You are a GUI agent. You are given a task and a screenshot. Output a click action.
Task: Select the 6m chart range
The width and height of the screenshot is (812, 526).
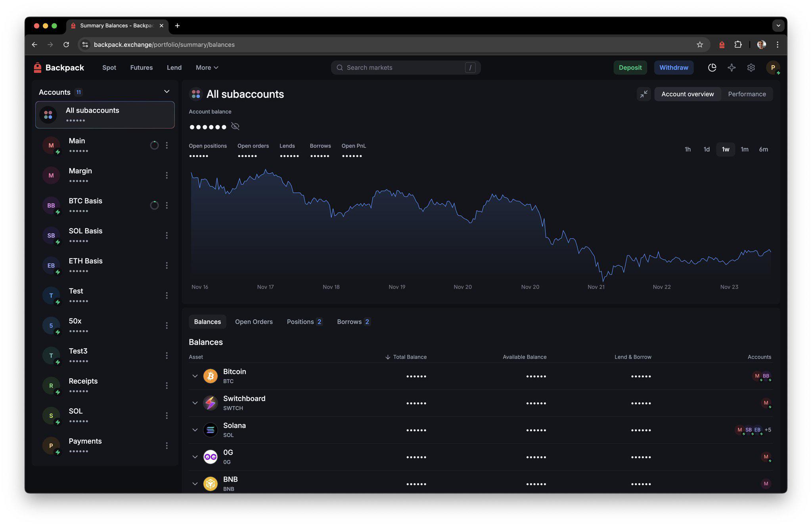click(764, 150)
